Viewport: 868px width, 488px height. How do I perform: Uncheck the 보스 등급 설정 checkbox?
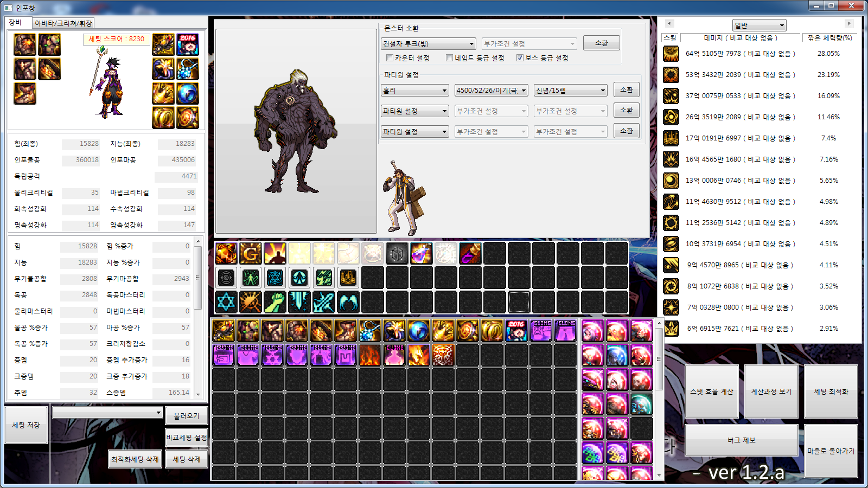[520, 58]
